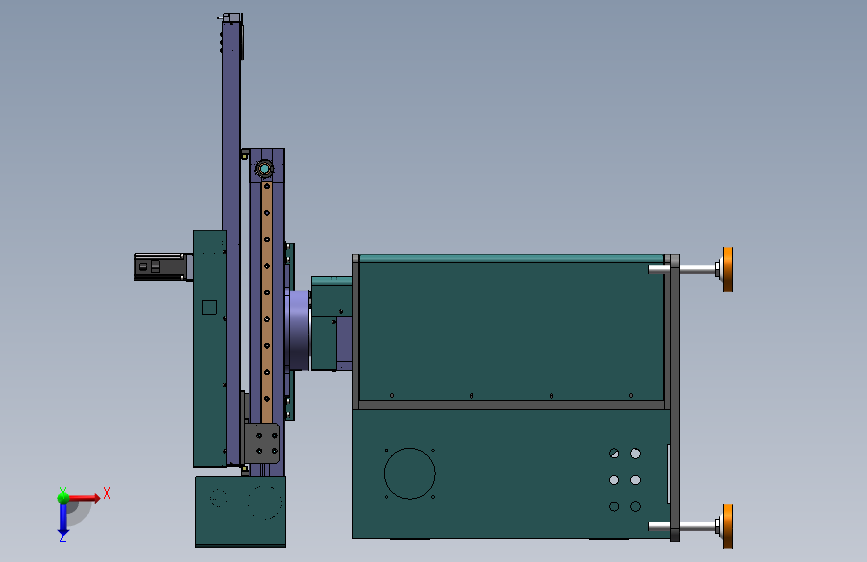
Task: Select the lower orange handwheel
Action: pos(728,526)
